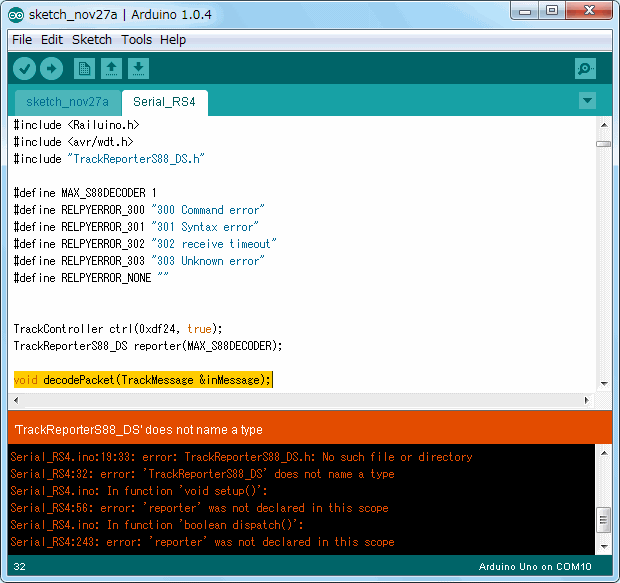Click the highlighted 'void decodePacket' line
Screen dimensions: 620x583
pos(143,380)
